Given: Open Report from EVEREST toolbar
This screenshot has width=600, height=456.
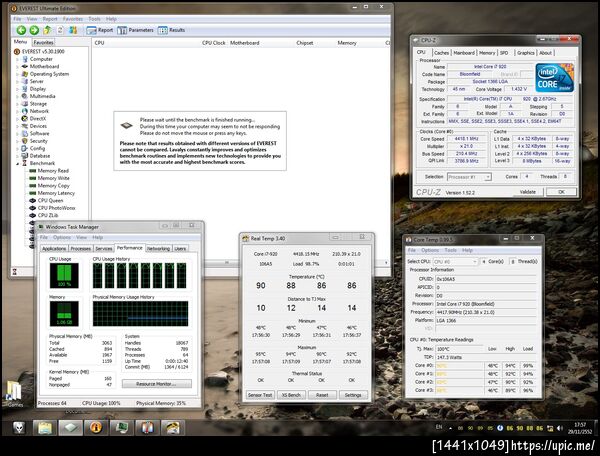Looking at the screenshot, I should point(99,30).
